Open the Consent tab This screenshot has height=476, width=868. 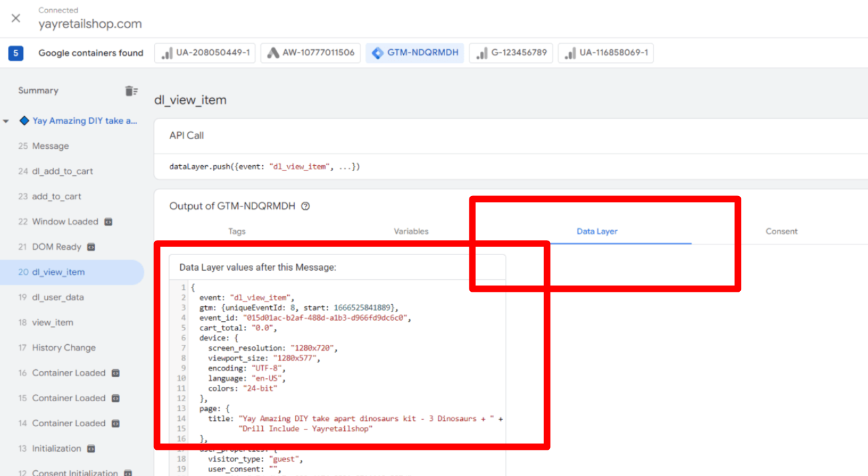(781, 231)
